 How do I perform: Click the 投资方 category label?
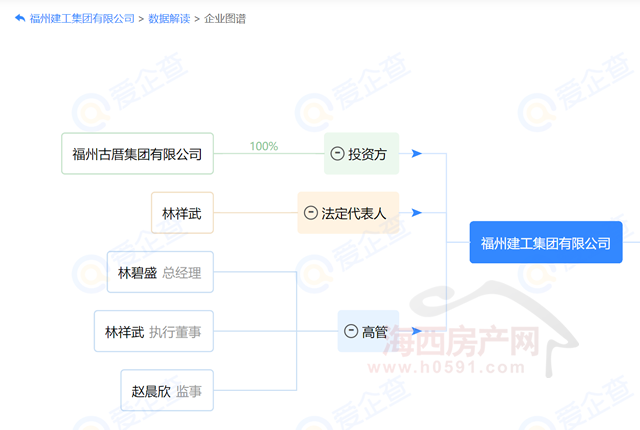[x=367, y=154]
